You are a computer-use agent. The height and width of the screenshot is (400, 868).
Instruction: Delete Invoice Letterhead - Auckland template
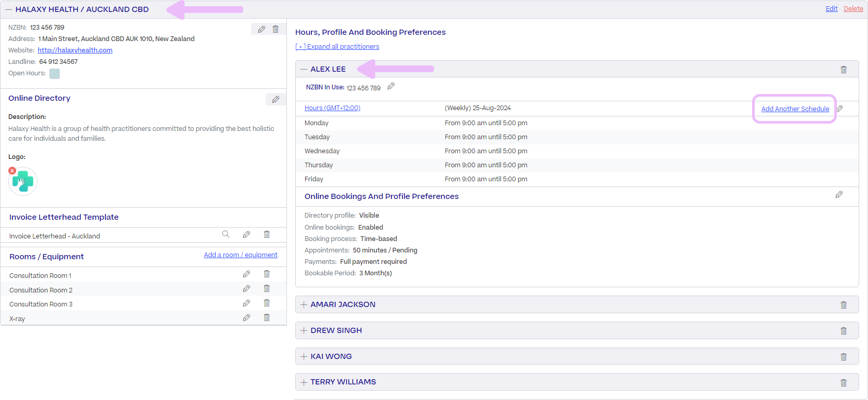(267, 234)
